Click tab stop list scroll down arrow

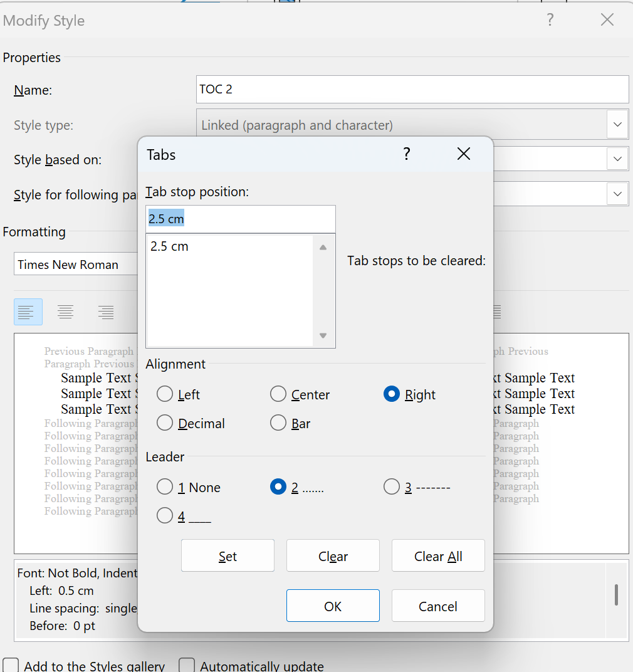point(323,335)
